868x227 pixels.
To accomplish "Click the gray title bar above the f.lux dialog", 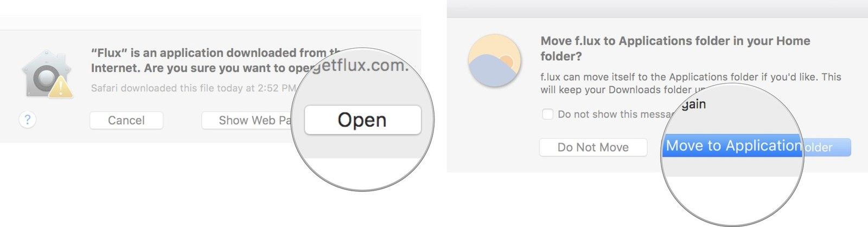I will click(x=656, y=9).
